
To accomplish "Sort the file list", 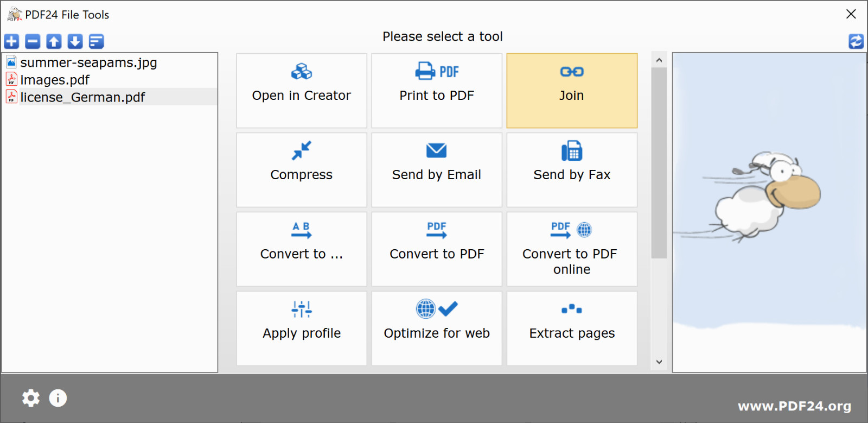I will tap(96, 41).
